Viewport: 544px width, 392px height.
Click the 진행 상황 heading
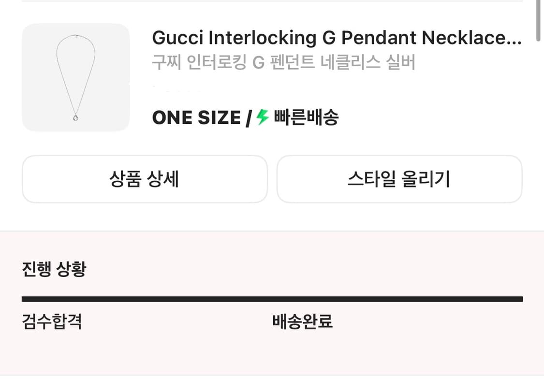(x=54, y=269)
